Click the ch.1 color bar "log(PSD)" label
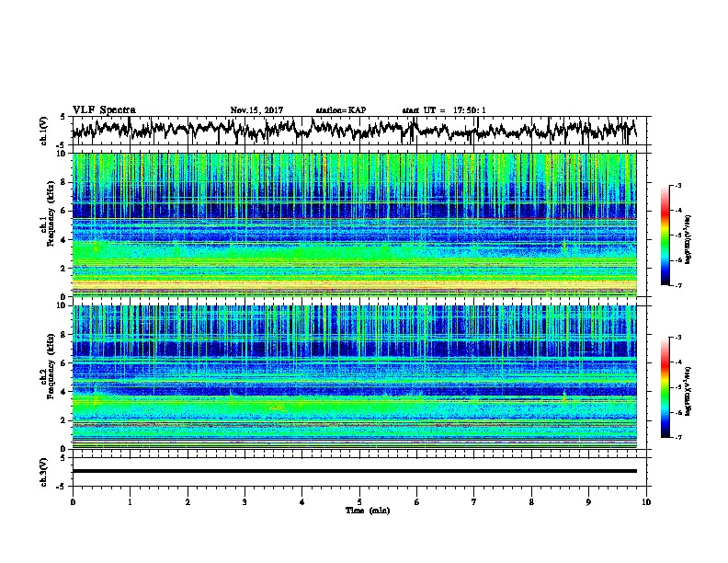 (x=688, y=239)
